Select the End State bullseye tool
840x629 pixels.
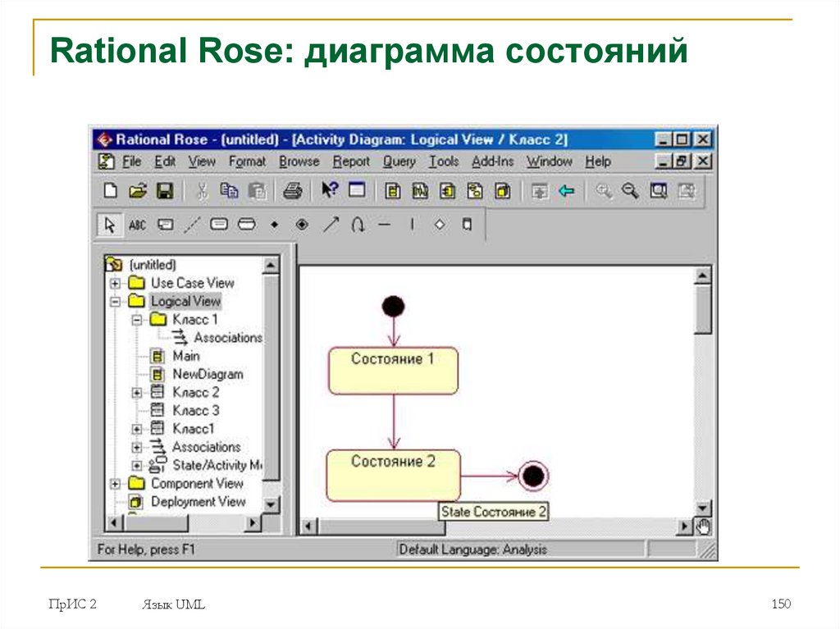pyautogui.click(x=302, y=225)
